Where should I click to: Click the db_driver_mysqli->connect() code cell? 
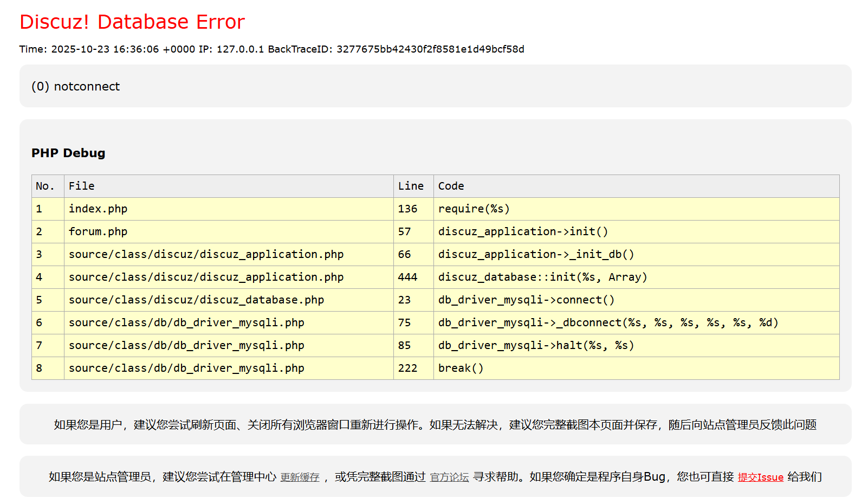pos(526,300)
